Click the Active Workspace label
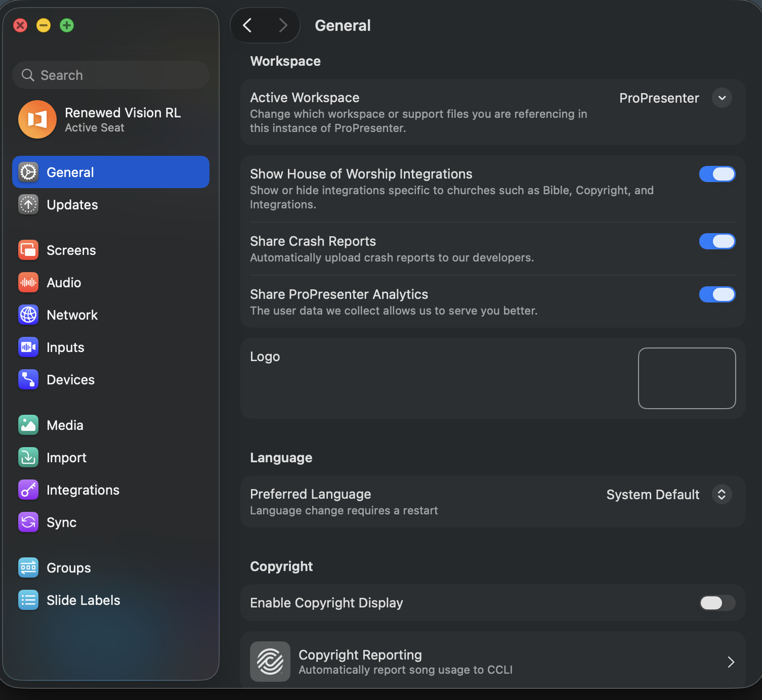 pyautogui.click(x=305, y=98)
